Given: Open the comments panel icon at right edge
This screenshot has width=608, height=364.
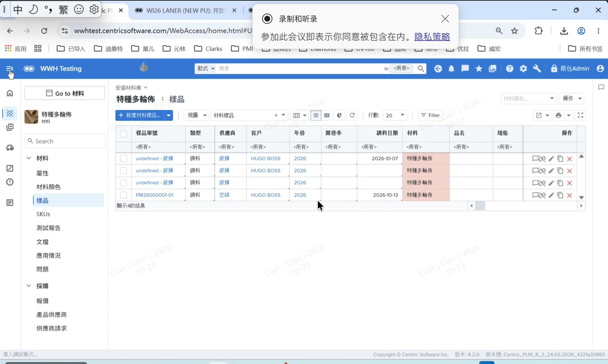Looking at the screenshot, I should point(601,87).
